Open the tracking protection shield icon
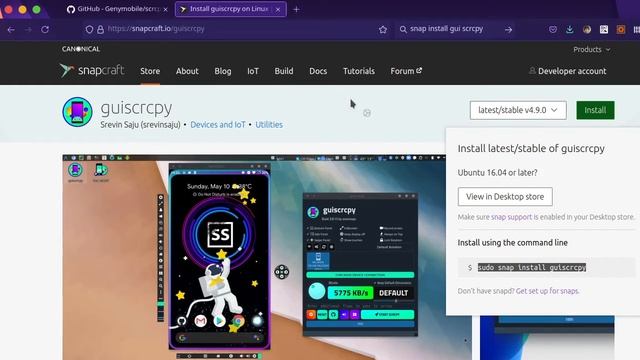The height and width of the screenshot is (360, 640). [x=89, y=29]
